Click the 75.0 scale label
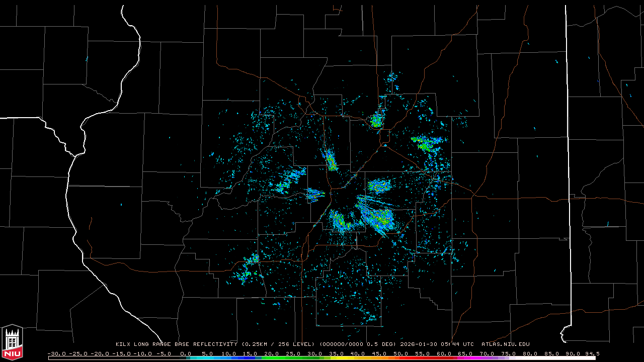The image size is (644, 362). pos(509,353)
